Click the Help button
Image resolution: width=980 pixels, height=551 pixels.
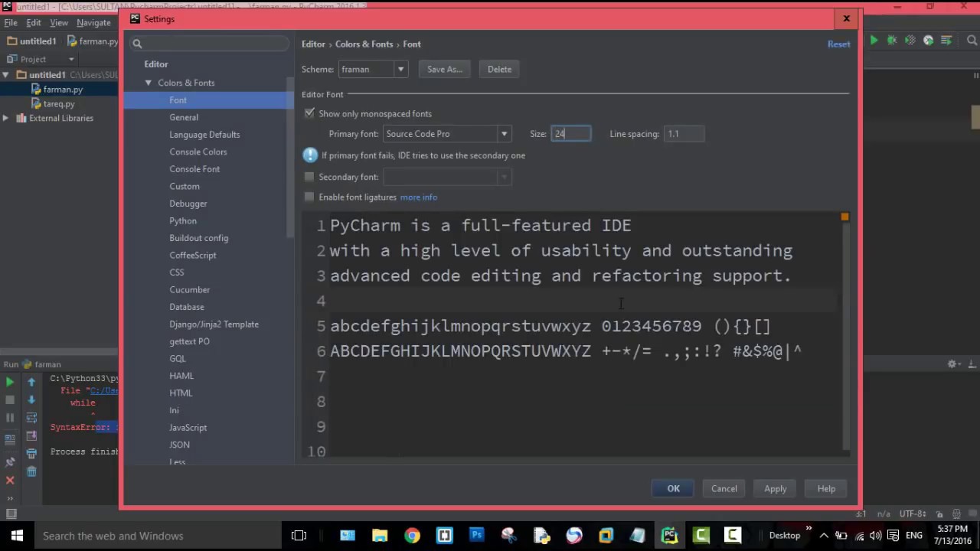pos(826,488)
